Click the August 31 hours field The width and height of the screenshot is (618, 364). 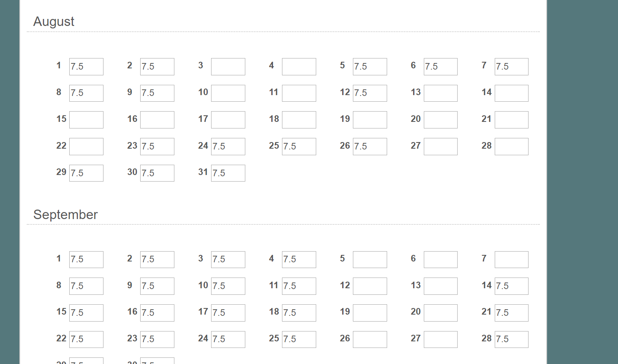(228, 173)
